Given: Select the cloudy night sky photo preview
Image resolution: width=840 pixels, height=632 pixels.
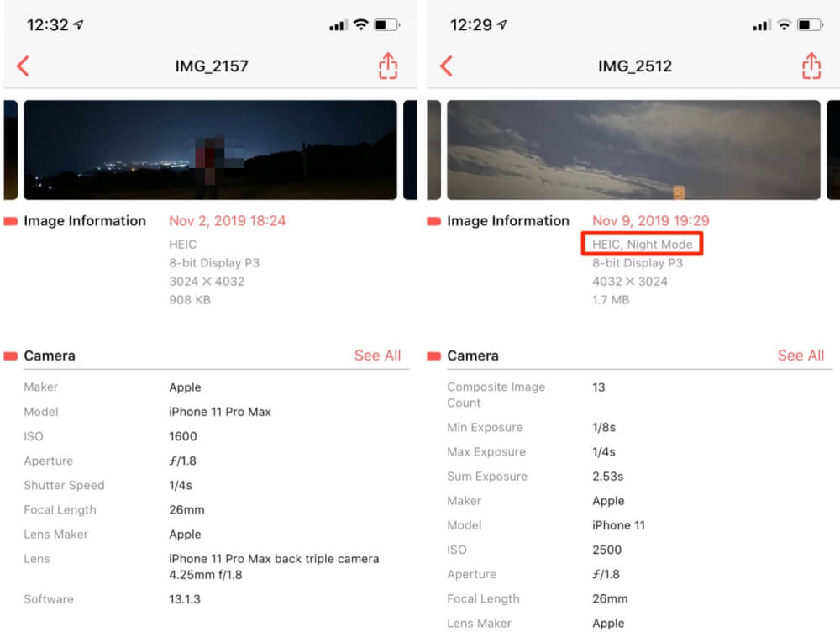Looking at the screenshot, I should click(x=633, y=150).
